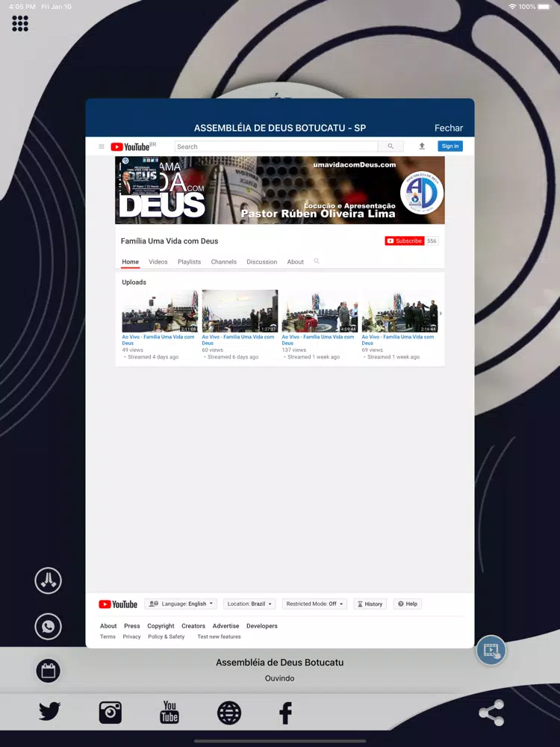The height and width of the screenshot is (747, 560).
Task: Open Ao Vivo video title with 137 views
Action: coord(318,340)
